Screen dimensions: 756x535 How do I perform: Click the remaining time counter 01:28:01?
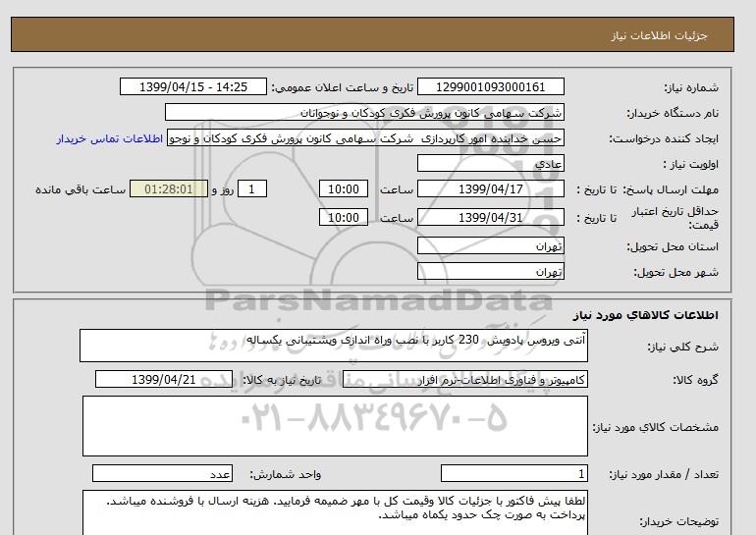click(169, 188)
